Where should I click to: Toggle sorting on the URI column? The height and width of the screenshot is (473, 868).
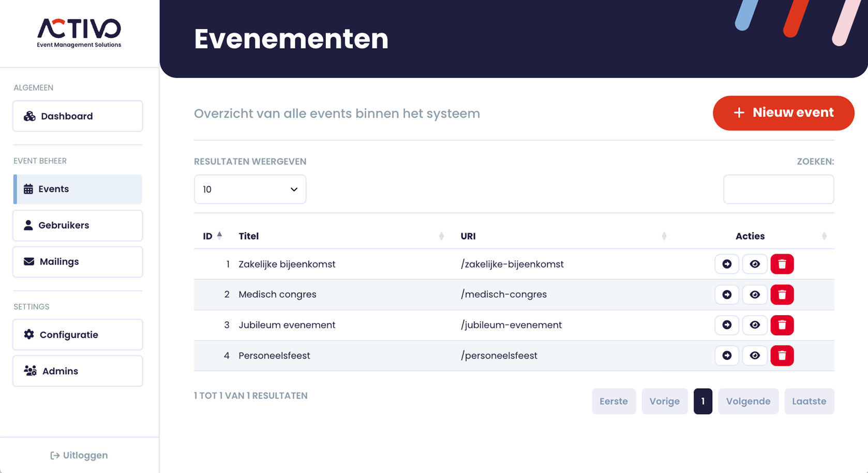tap(665, 236)
